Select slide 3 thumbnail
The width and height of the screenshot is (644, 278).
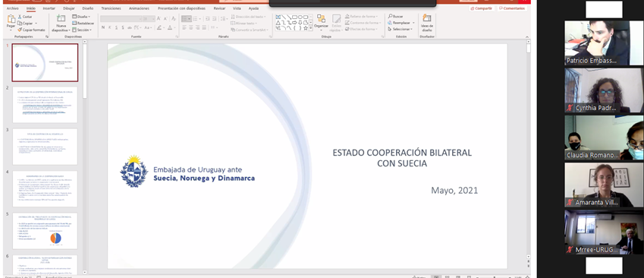click(45, 147)
